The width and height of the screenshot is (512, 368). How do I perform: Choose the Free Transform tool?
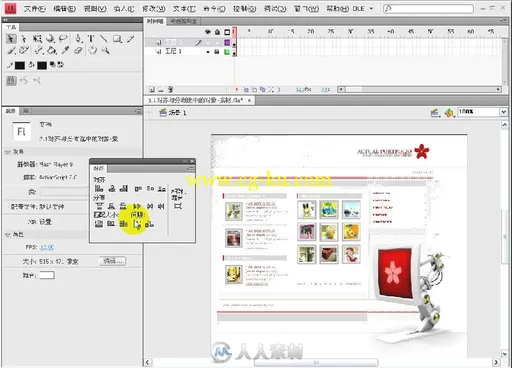37,39
